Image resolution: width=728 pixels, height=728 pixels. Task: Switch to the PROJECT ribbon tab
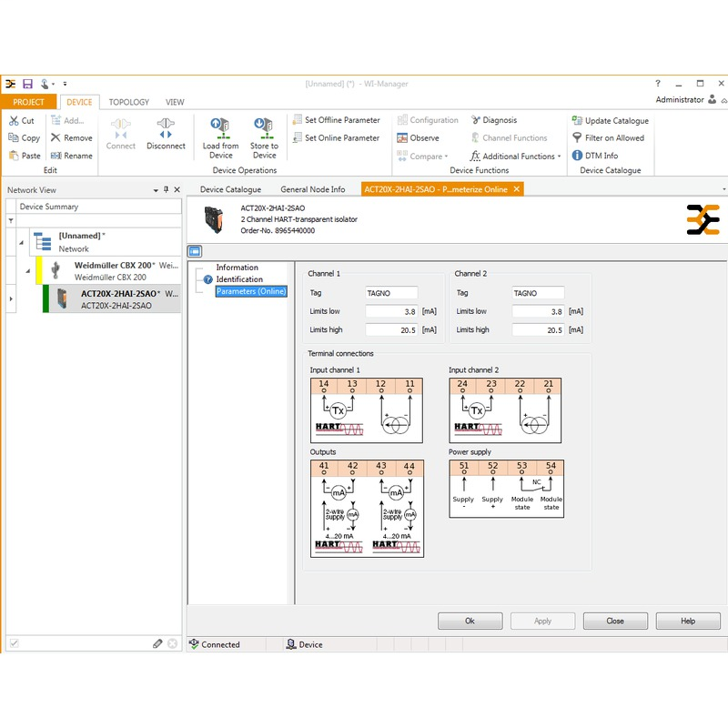click(x=29, y=102)
